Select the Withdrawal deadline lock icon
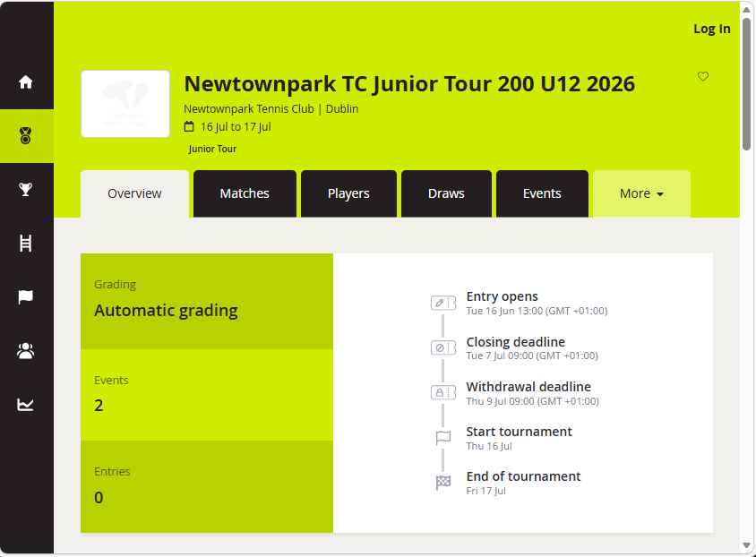Viewport: 756px width, 557px height. click(x=442, y=392)
